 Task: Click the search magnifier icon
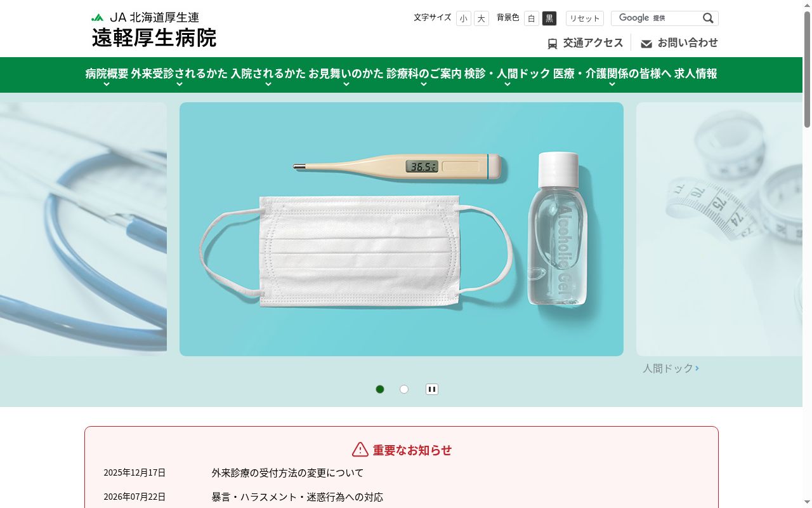pos(708,18)
